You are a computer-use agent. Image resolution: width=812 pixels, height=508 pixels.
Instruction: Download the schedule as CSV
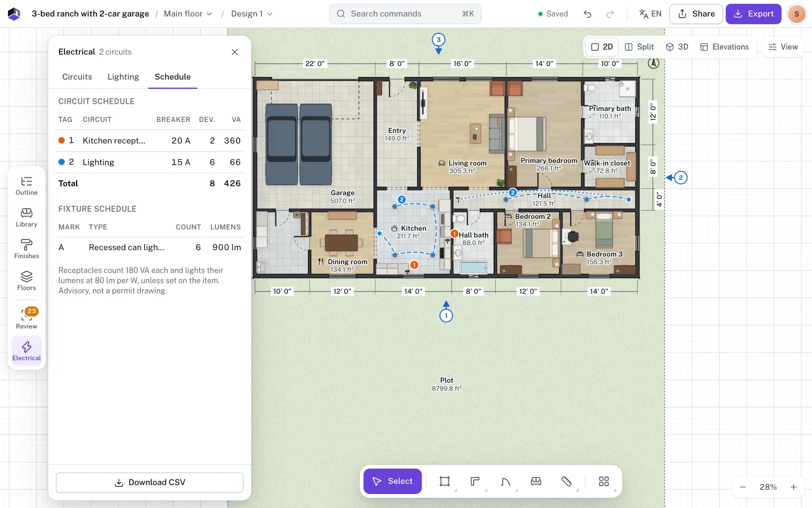point(150,483)
